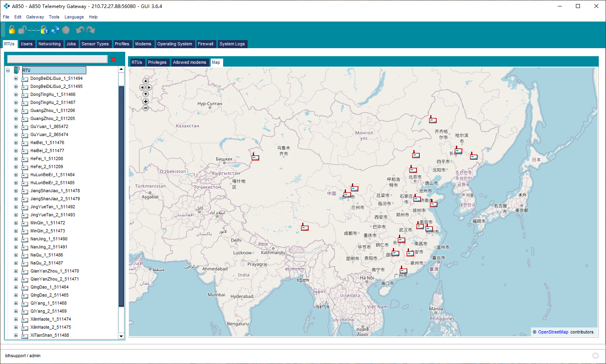Open the Gateway menu

(x=35, y=17)
